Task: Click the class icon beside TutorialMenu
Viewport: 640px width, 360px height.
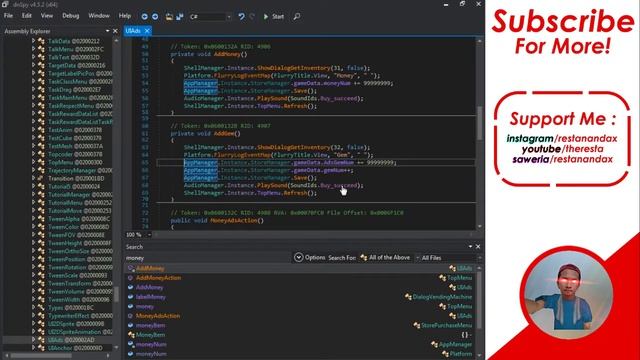Action: (41, 202)
